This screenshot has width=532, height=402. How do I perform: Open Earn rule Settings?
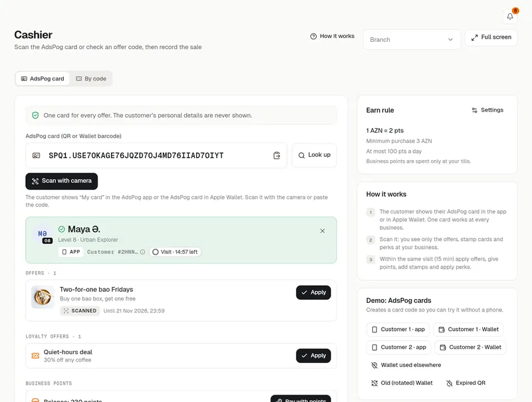(x=487, y=110)
